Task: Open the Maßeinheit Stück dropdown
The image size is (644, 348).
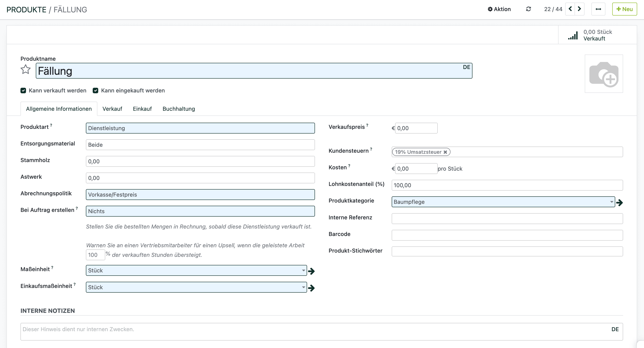Action: [303, 270]
